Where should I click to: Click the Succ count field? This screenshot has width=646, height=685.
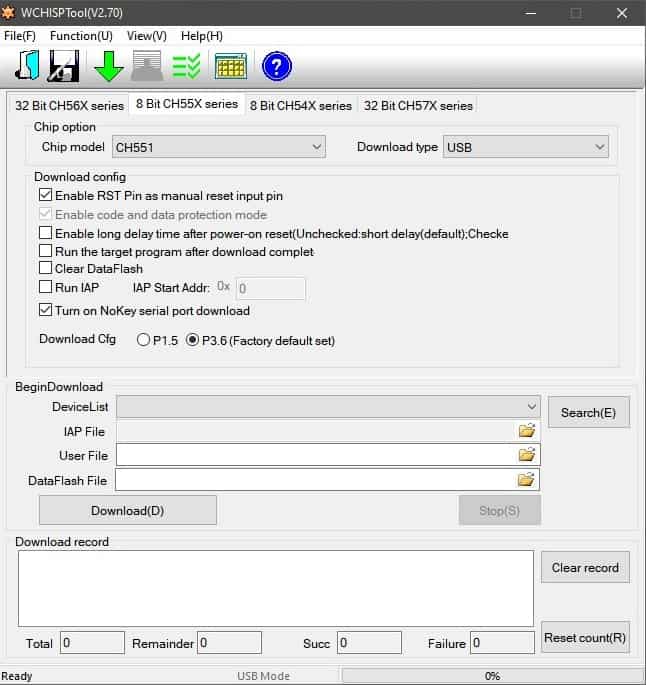coord(369,643)
